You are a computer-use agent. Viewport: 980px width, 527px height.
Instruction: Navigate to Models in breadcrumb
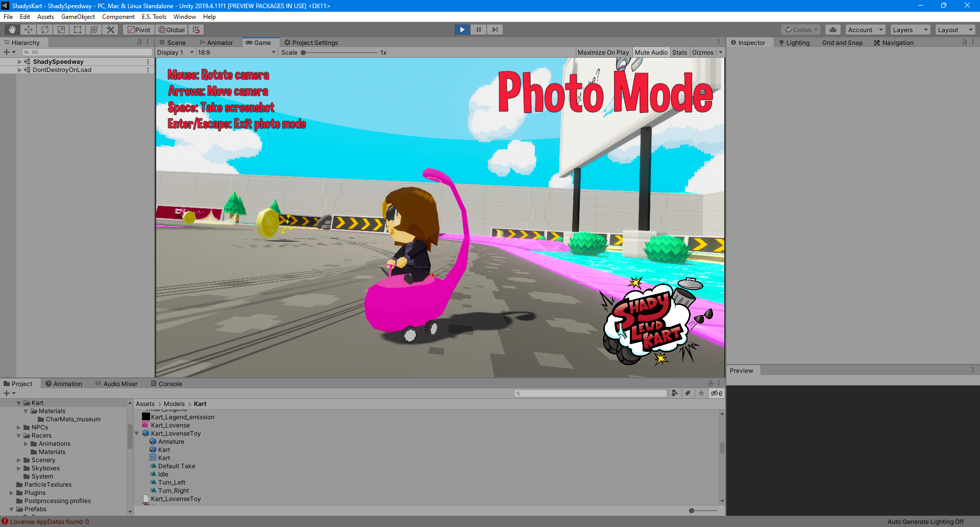tap(174, 403)
